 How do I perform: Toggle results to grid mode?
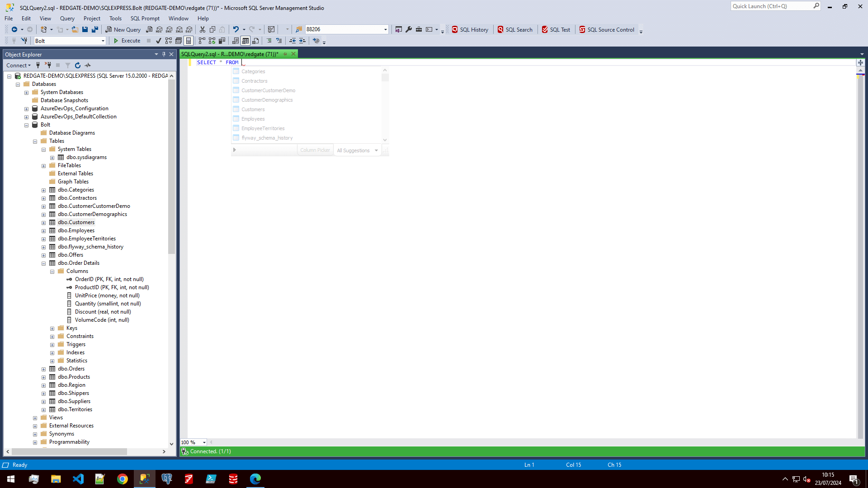[x=245, y=41]
